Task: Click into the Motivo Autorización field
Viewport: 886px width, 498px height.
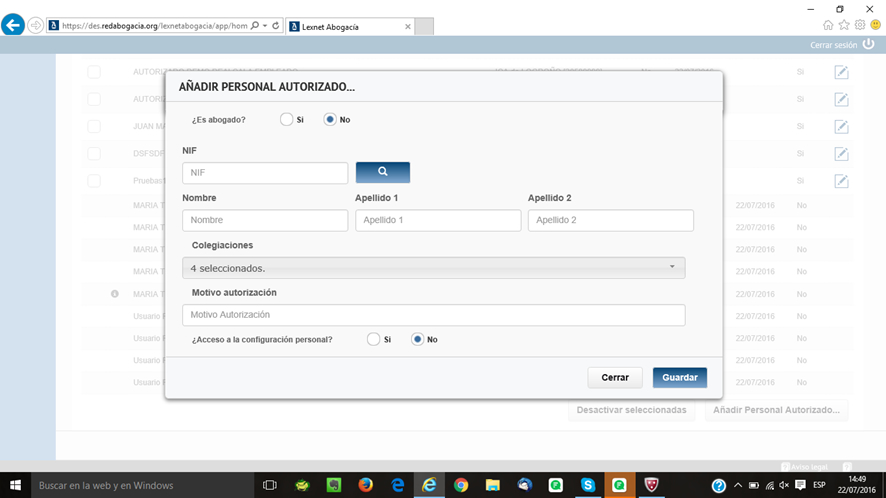Action: pos(433,315)
